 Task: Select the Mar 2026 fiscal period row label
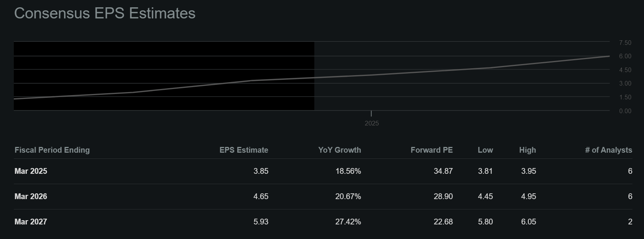coord(31,196)
